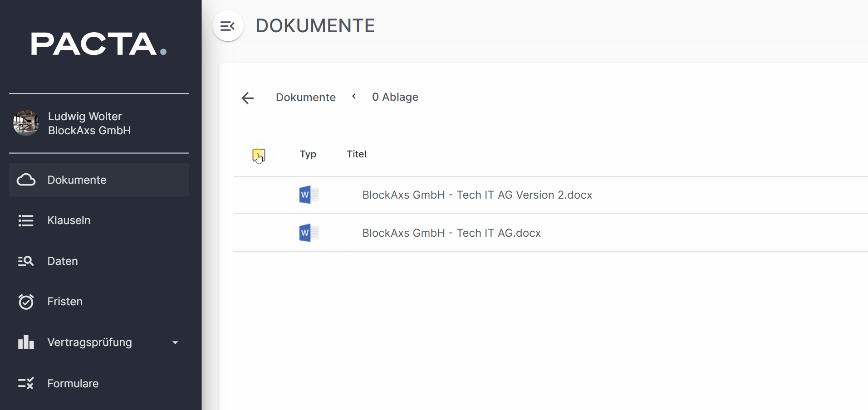The height and width of the screenshot is (410, 868).
Task: Open the Klauseln menu item
Action: [x=99, y=220]
